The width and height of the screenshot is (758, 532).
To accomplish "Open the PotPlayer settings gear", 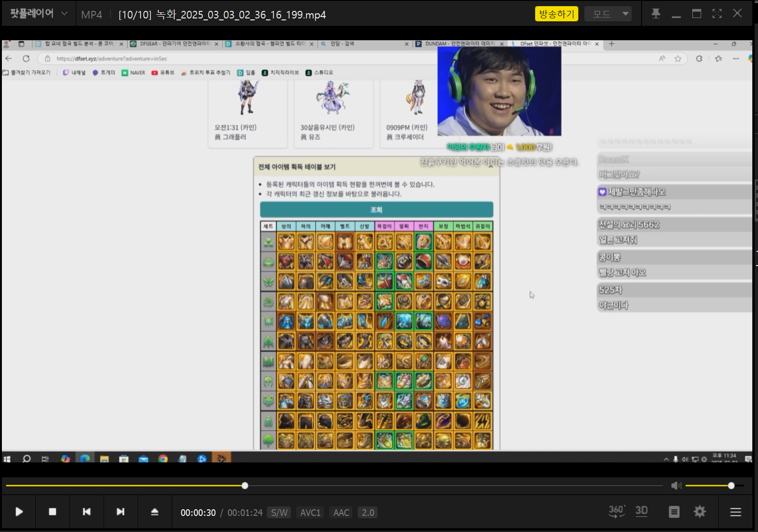I will coord(700,512).
